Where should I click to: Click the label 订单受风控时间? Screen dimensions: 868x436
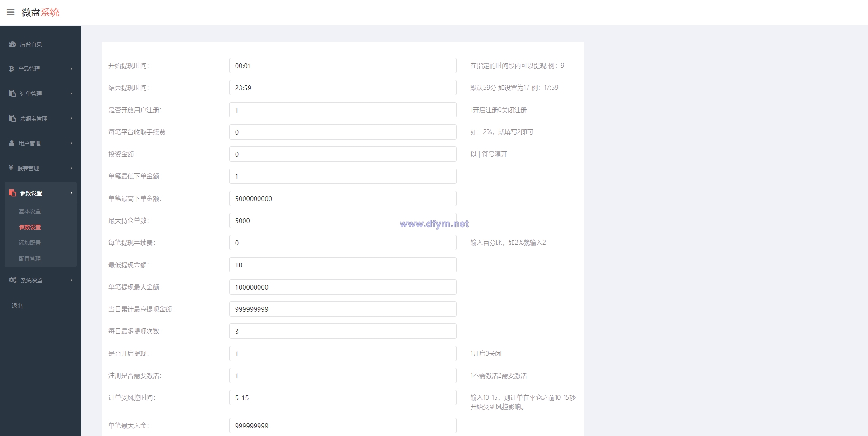[x=132, y=398]
